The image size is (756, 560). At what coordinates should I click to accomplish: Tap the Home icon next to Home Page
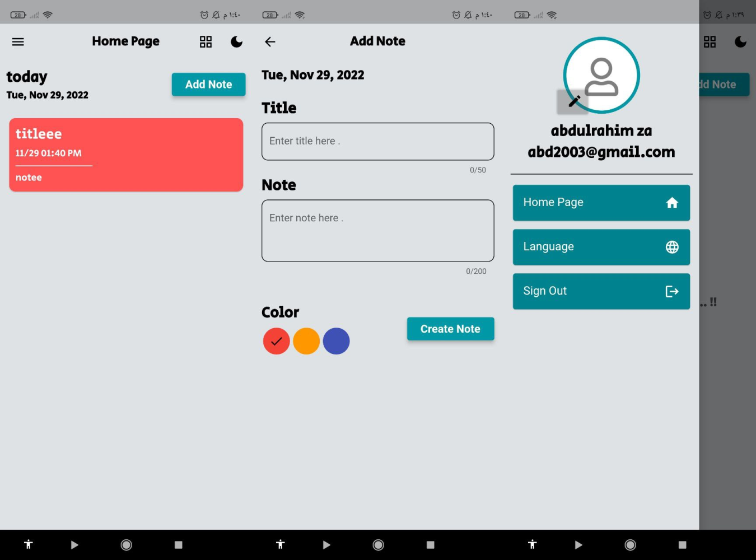(x=672, y=203)
